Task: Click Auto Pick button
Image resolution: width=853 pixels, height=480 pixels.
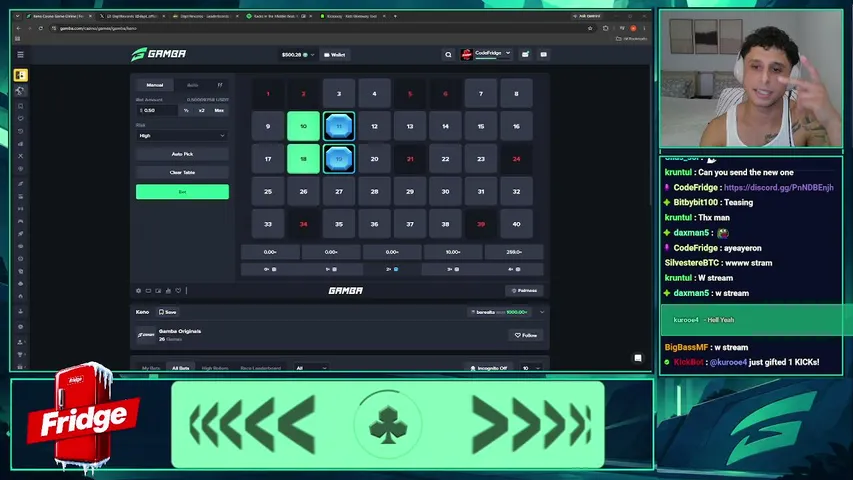Action: coord(182,154)
